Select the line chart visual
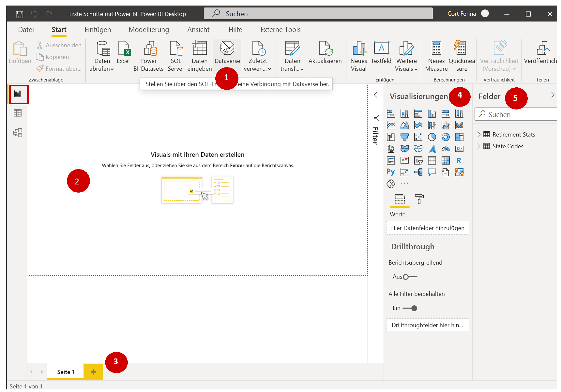The height and width of the screenshot is (392, 561). click(x=391, y=125)
